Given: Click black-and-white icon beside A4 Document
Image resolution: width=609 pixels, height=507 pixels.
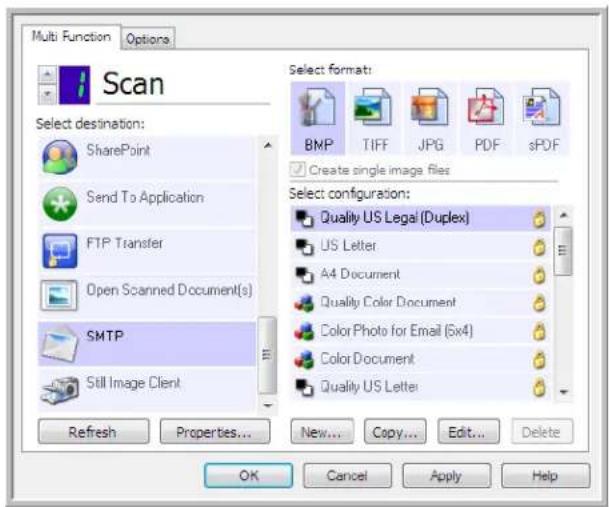Looking at the screenshot, I should coord(304,275).
